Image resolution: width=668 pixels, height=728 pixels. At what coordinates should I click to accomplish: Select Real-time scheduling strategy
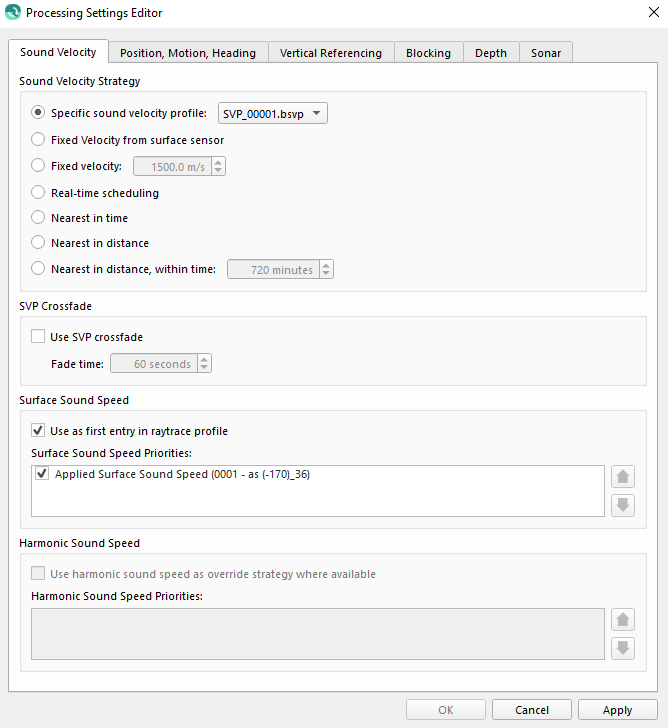(x=38, y=193)
